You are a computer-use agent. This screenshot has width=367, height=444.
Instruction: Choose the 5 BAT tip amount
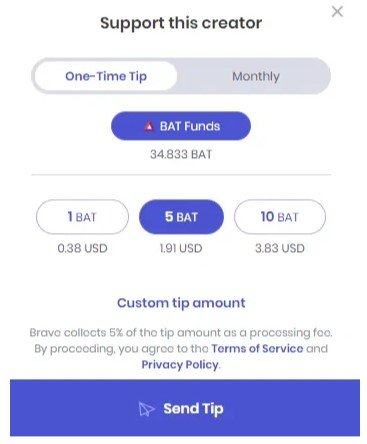point(181,217)
